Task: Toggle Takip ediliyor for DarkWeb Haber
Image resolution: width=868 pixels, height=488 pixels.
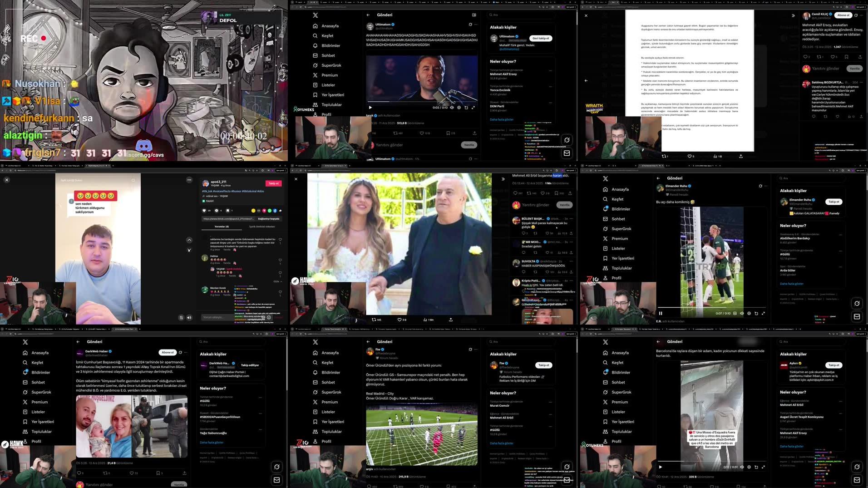Action: coord(250,365)
